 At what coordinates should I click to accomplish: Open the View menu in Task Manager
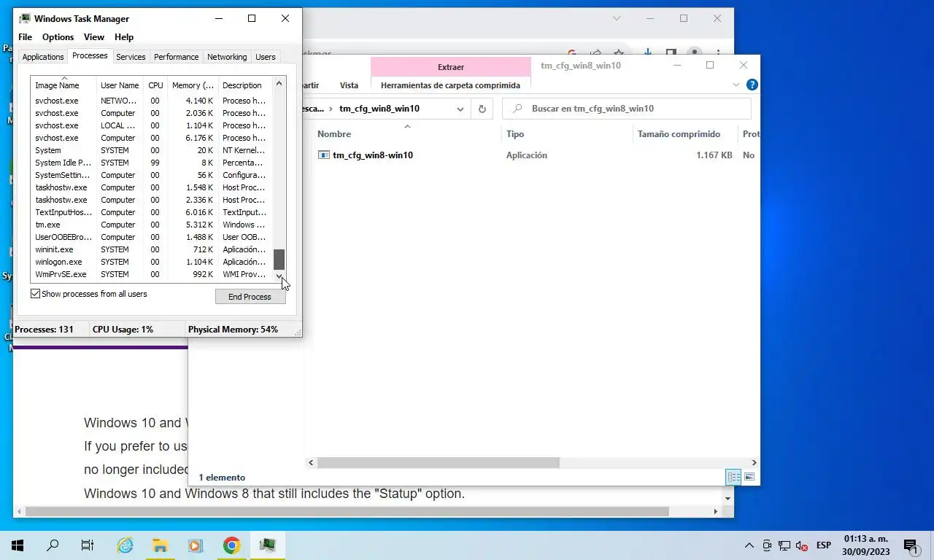[x=94, y=37]
